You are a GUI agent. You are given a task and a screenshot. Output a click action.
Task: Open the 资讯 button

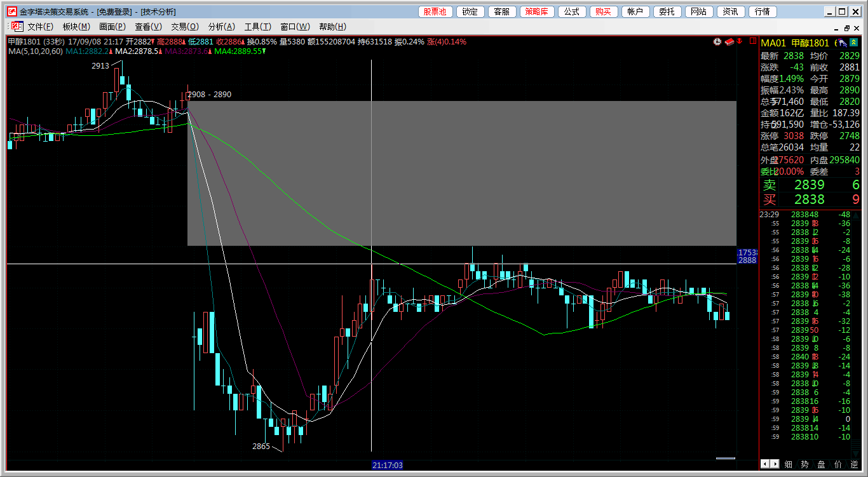(731, 11)
